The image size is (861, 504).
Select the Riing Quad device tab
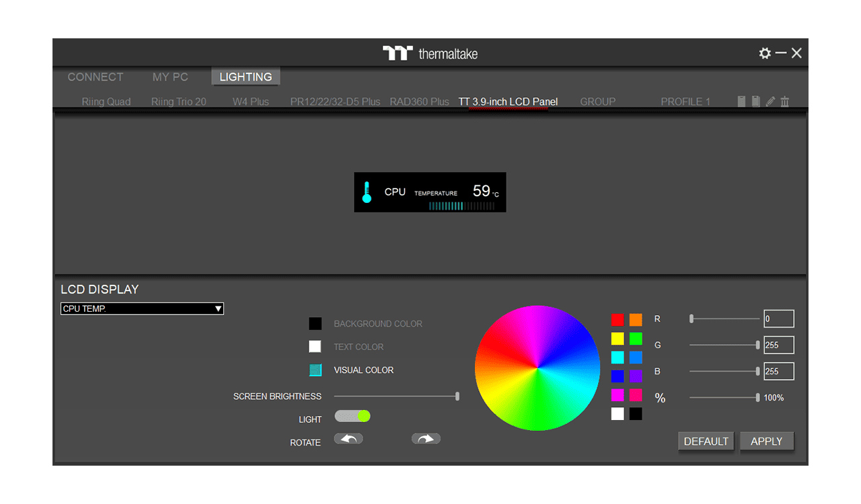pos(106,101)
